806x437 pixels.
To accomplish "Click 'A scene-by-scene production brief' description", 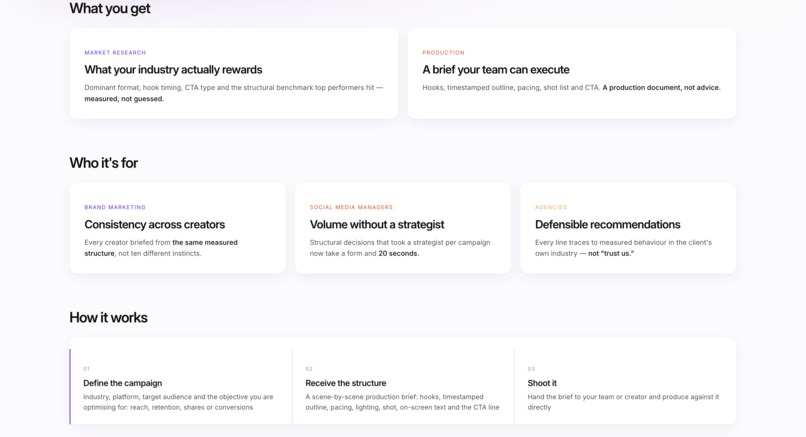I will tap(402, 402).
